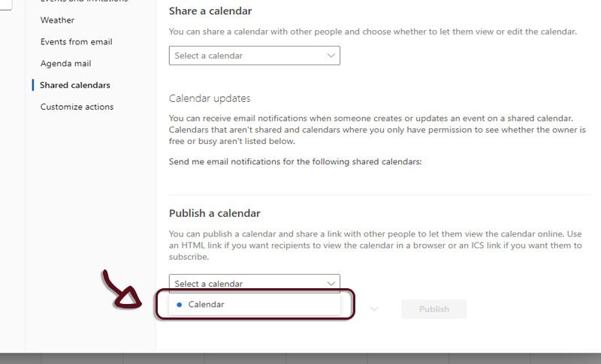Screen dimensions: 601x364
Task: Click the greyed permissions chevron left of Publish
Action: pyautogui.click(x=374, y=308)
